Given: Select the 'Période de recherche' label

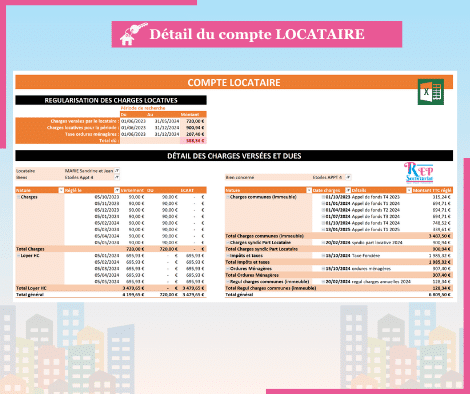Looking at the screenshot, I should click(x=143, y=108).
